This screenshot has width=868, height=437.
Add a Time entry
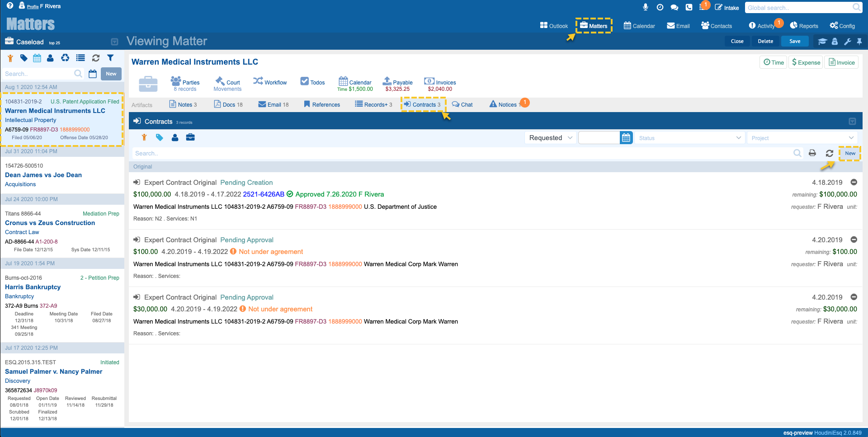[774, 62]
